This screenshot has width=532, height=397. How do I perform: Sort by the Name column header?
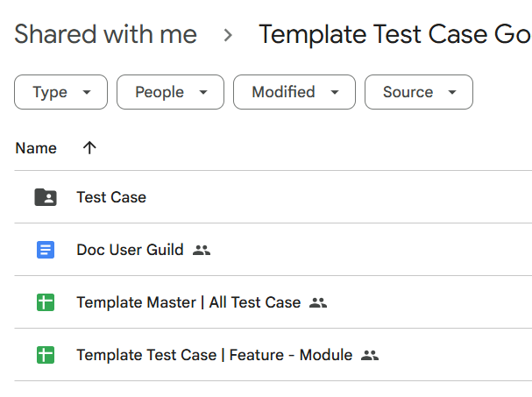(36, 148)
